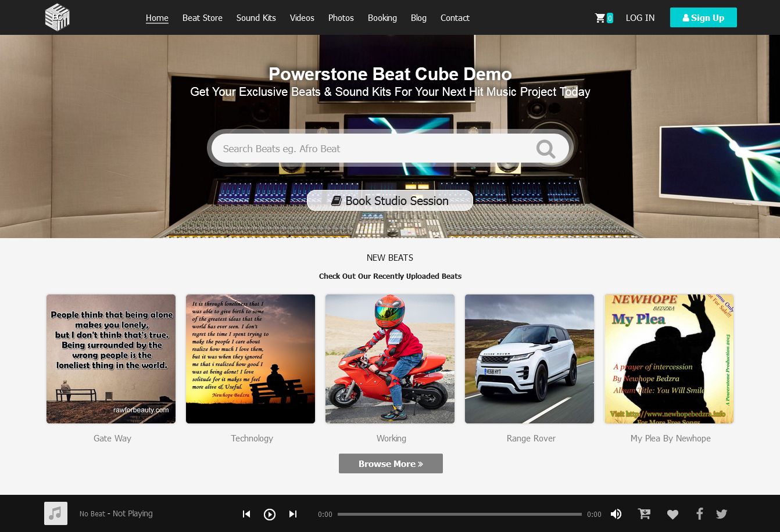Share on Facebook from player bar
Viewport: 780px width, 532px height.
[x=700, y=514]
